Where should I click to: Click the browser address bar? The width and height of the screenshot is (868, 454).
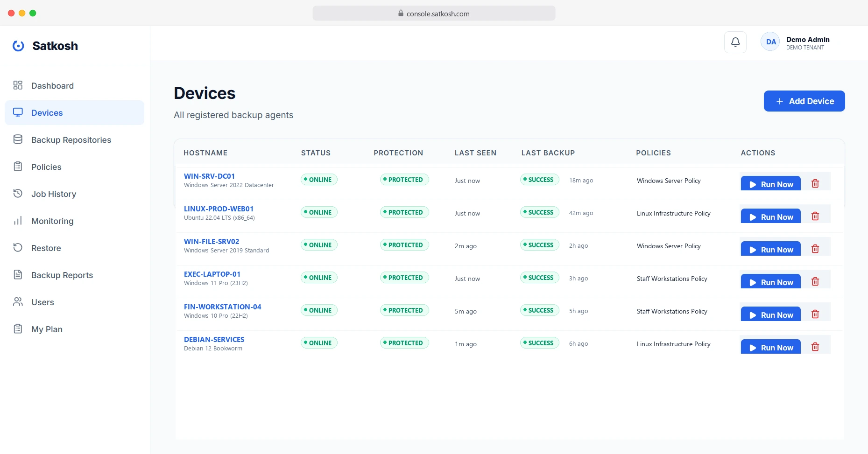434,14
